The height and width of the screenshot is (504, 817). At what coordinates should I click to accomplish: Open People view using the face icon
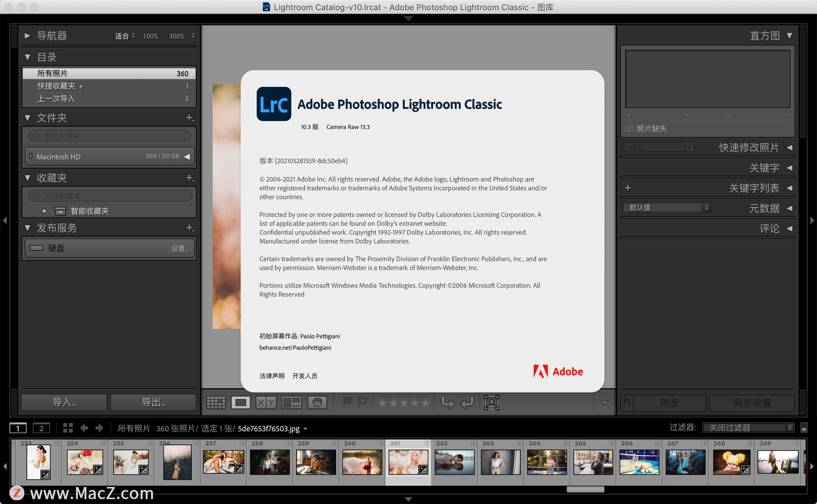[x=317, y=402]
